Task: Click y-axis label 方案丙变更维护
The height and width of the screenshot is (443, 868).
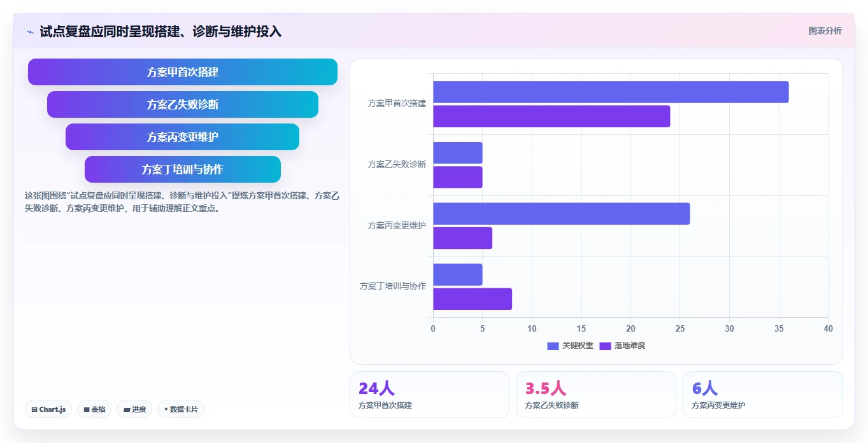Action: point(397,225)
